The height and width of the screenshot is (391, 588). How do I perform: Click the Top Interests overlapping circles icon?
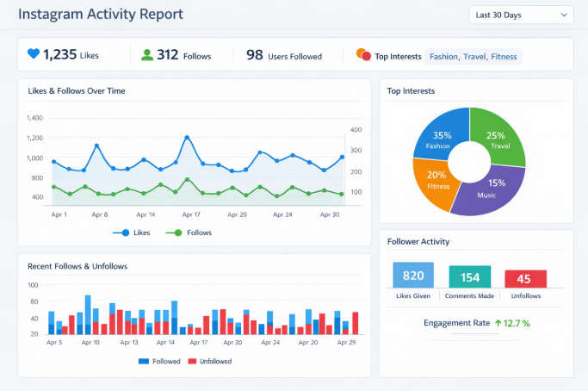(x=363, y=56)
